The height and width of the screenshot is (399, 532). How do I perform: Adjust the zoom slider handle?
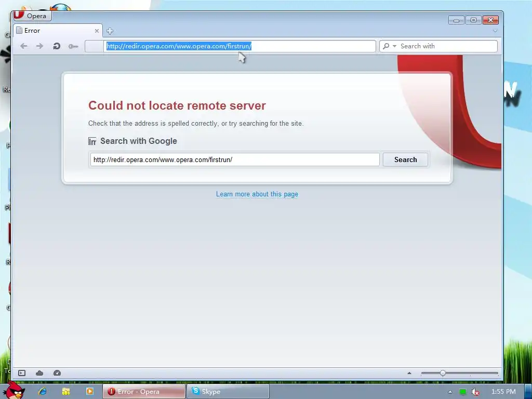(443, 373)
